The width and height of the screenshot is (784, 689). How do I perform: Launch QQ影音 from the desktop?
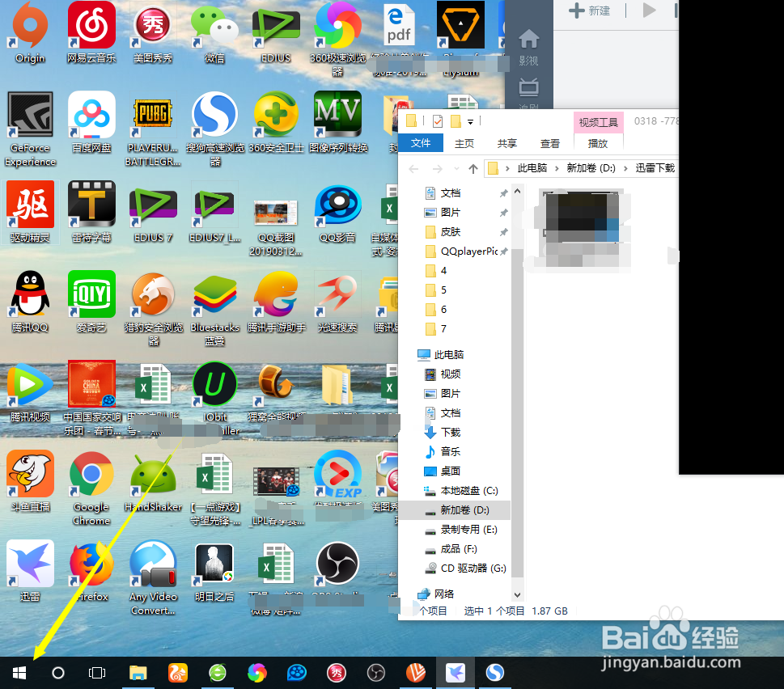tap(337, 212)
